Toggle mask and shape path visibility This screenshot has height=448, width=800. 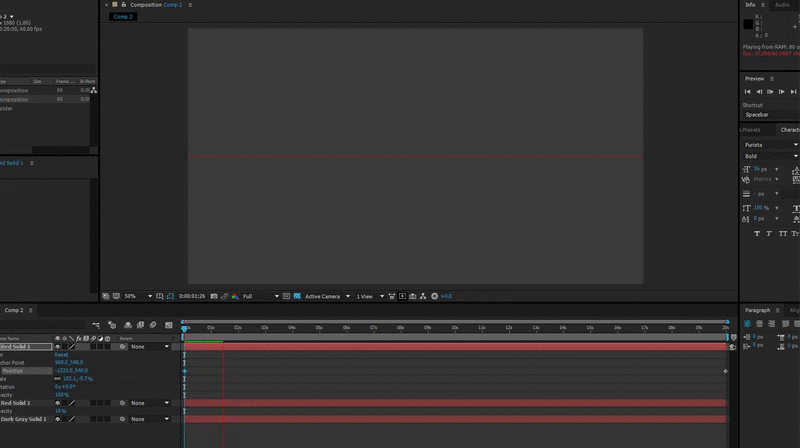[170, 296]
